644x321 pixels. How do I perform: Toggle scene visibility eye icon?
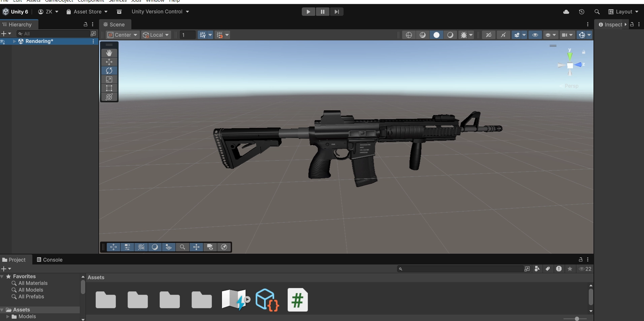click(535, 35)
